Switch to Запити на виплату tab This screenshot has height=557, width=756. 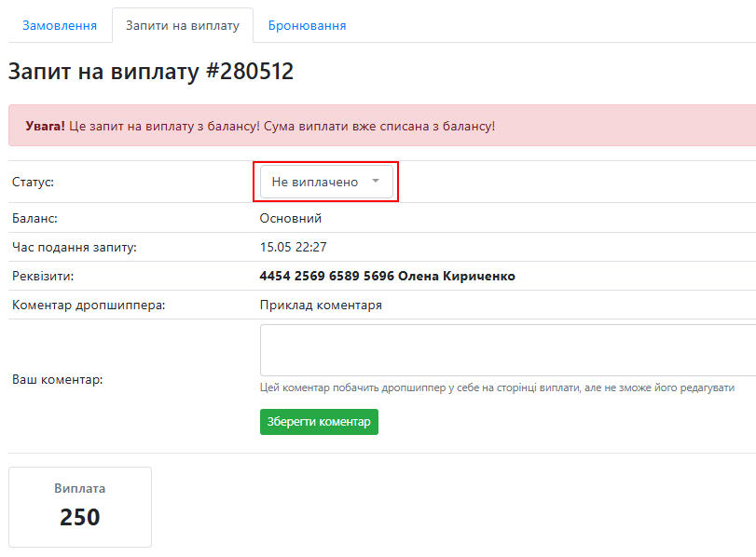183,25
